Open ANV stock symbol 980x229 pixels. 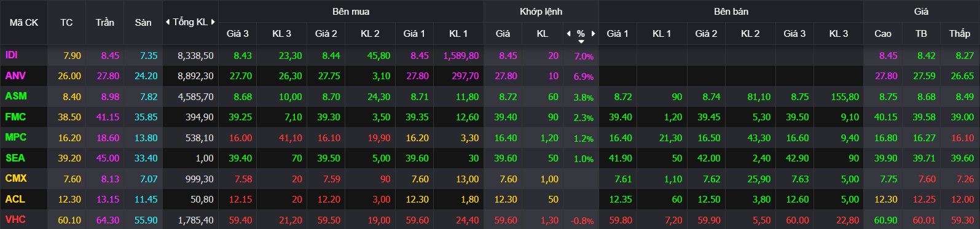pos(15,76)
